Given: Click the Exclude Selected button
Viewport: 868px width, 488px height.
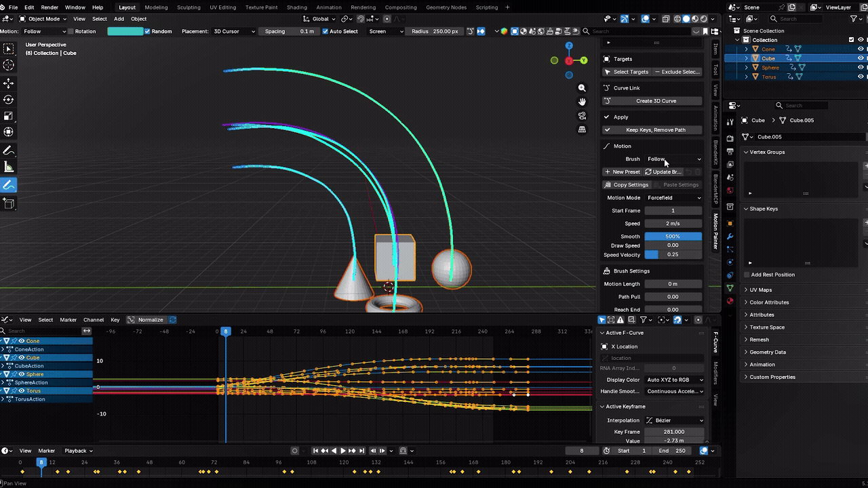Looking at the screenshot, I should tap(677, 72).
